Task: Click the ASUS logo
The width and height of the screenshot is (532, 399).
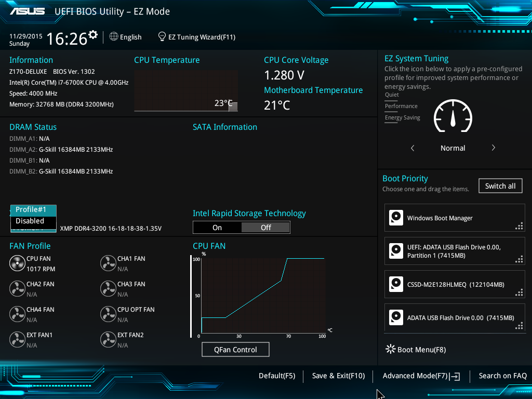Action: point(27,11)
